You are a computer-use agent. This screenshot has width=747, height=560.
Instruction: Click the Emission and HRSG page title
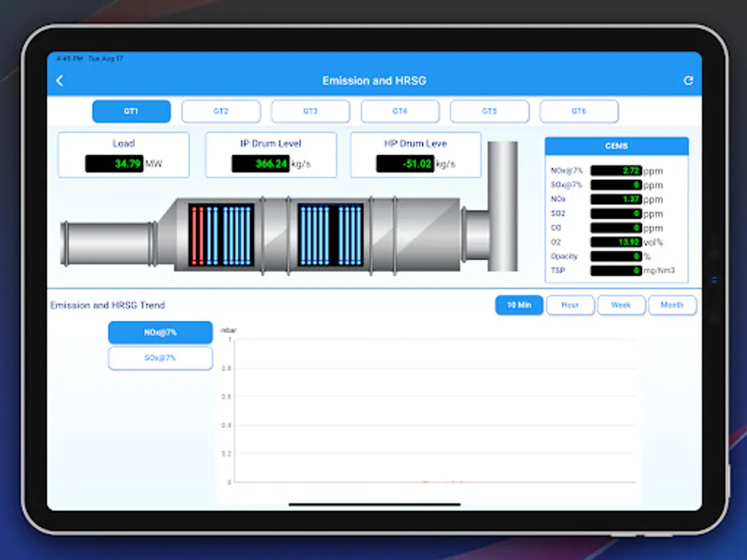[x=374, y=81]
